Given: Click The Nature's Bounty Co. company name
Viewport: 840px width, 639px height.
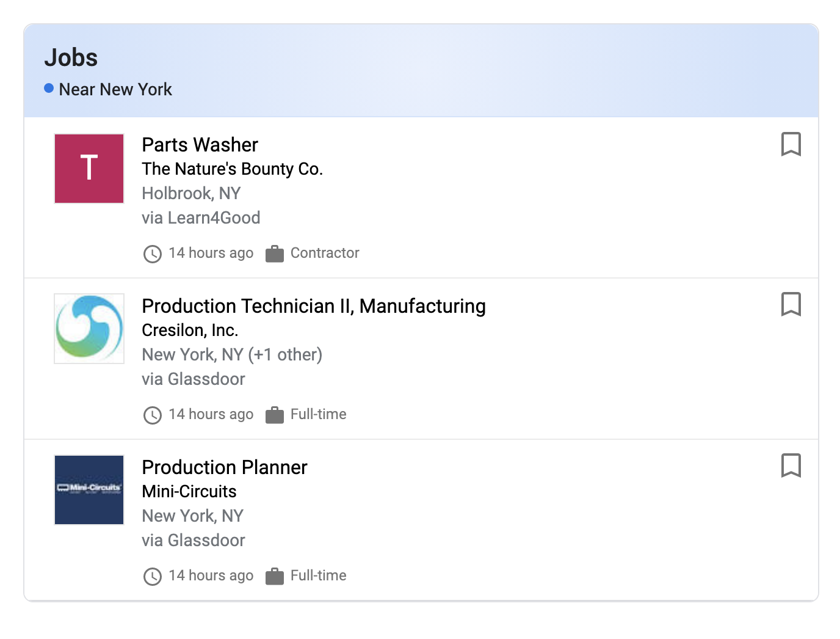Looking at the screenshot, I should pyautogui.click(x=233, y=169).
